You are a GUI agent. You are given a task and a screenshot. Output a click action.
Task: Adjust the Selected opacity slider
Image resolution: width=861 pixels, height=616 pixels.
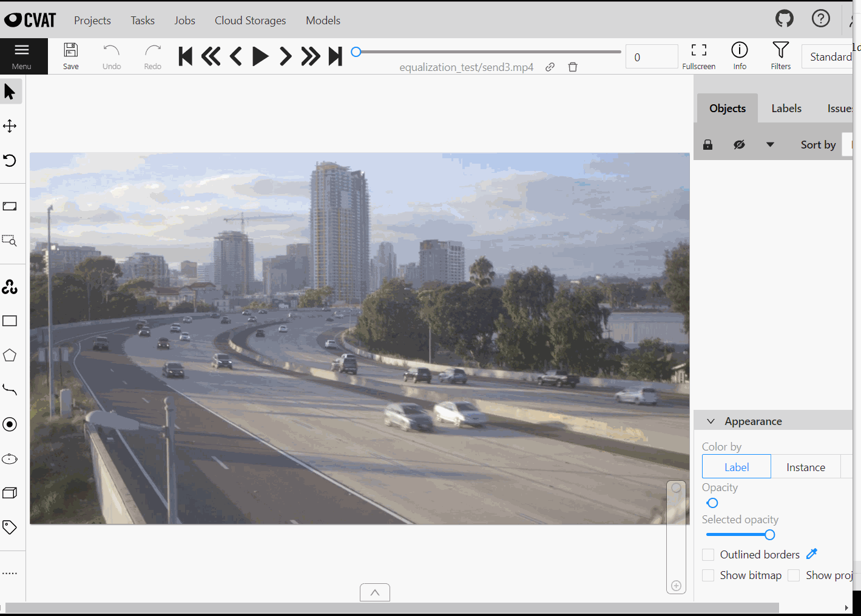[769, 535]
